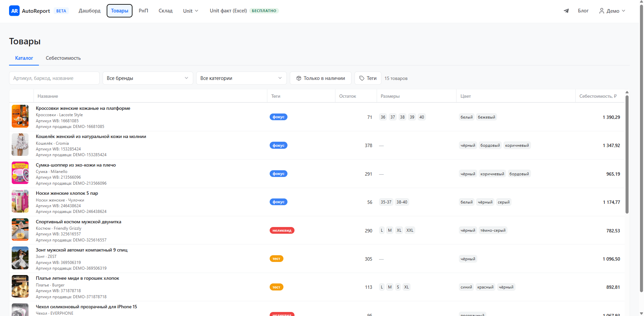The width and height of the screenshot is (644, 316).
Task: Click бежевый color chip in Кроссовки row
Action: [486, 117]
